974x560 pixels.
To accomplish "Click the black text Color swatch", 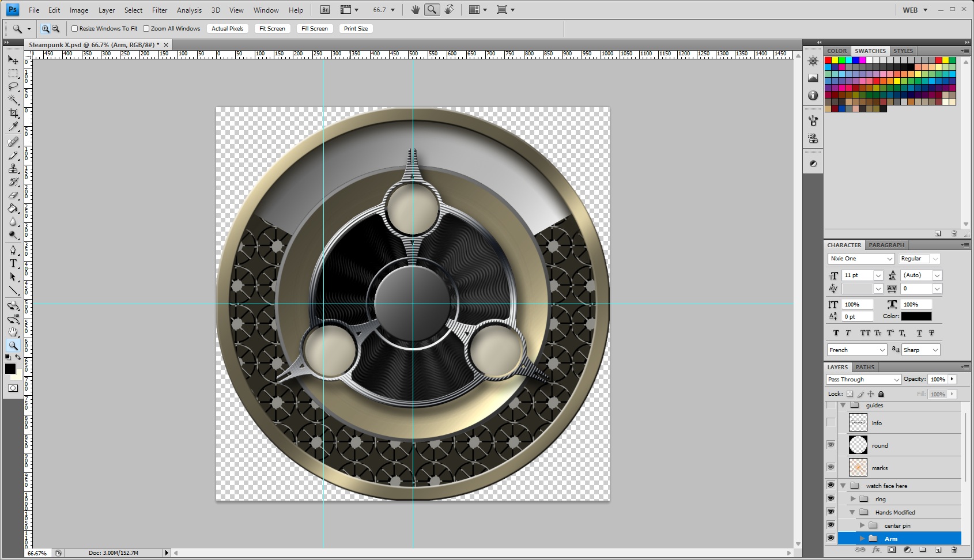I will (x=916, y=316).
